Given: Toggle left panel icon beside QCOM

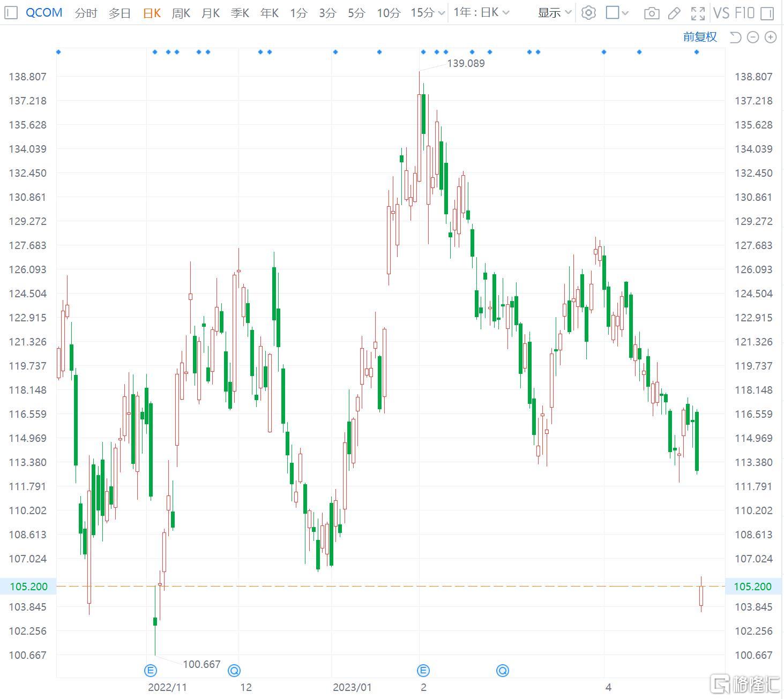Looking at the screenshot, I should coord(11,13).
